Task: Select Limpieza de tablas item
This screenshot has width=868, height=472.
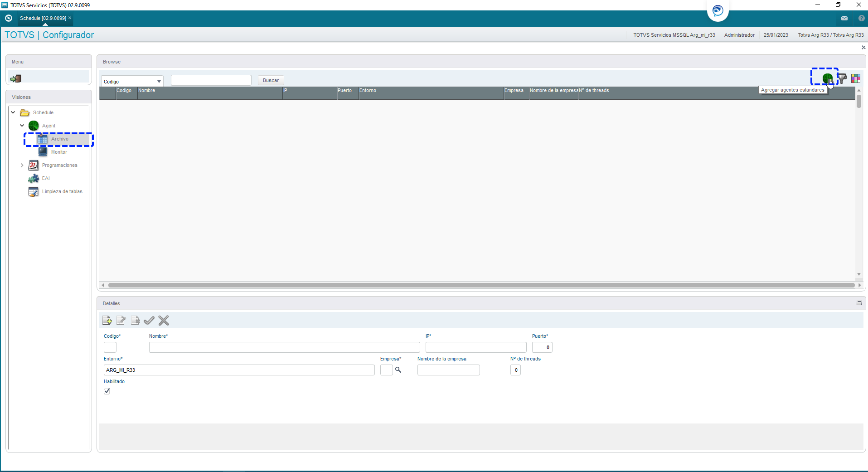Action: [62, 191]
